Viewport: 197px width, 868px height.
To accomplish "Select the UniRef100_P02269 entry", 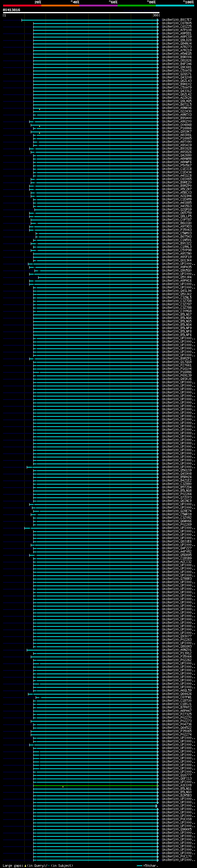I will tap(176, 525).
